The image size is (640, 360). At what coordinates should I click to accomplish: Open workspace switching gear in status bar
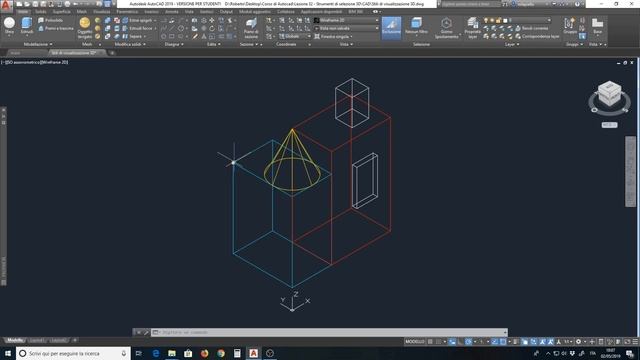click(578, 342)
